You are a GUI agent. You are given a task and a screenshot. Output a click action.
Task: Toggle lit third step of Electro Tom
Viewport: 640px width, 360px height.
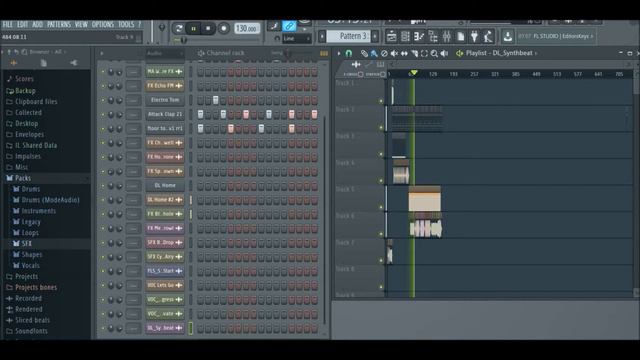(216, 100)
